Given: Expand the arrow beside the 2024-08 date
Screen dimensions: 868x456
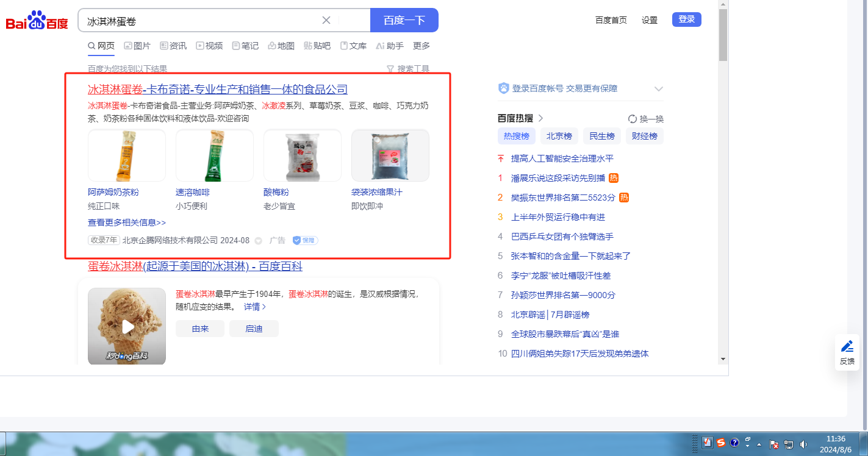Looking at the screenshot, I should [x=258, y=241].
